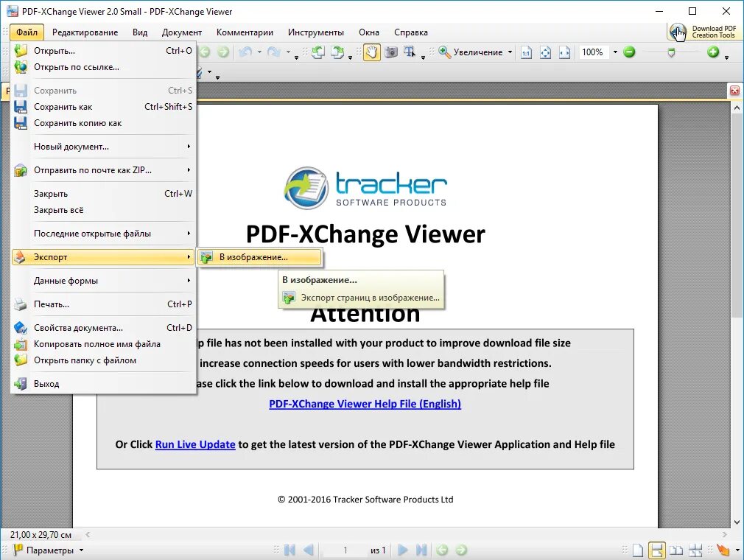Click Download PDF Creation Tools icon

click(678, 32)
